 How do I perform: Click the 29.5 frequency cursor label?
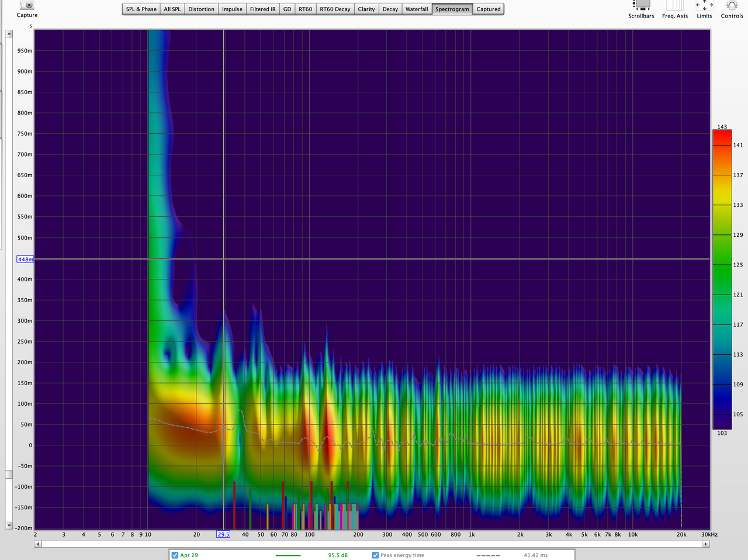[223, 534]
